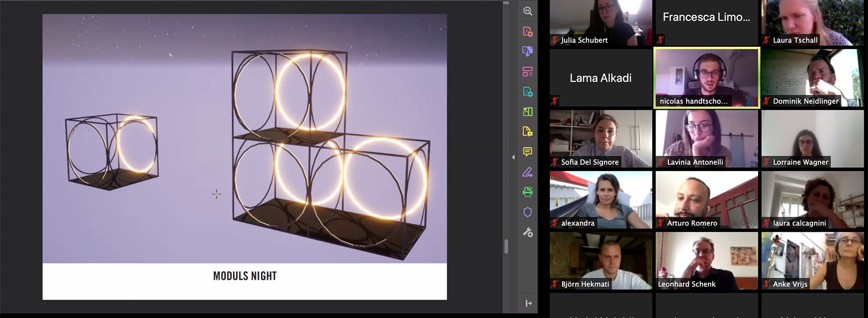Select Björn Hekmati's video tile
This screenshot has height=318, width=868.
point(601,261)
